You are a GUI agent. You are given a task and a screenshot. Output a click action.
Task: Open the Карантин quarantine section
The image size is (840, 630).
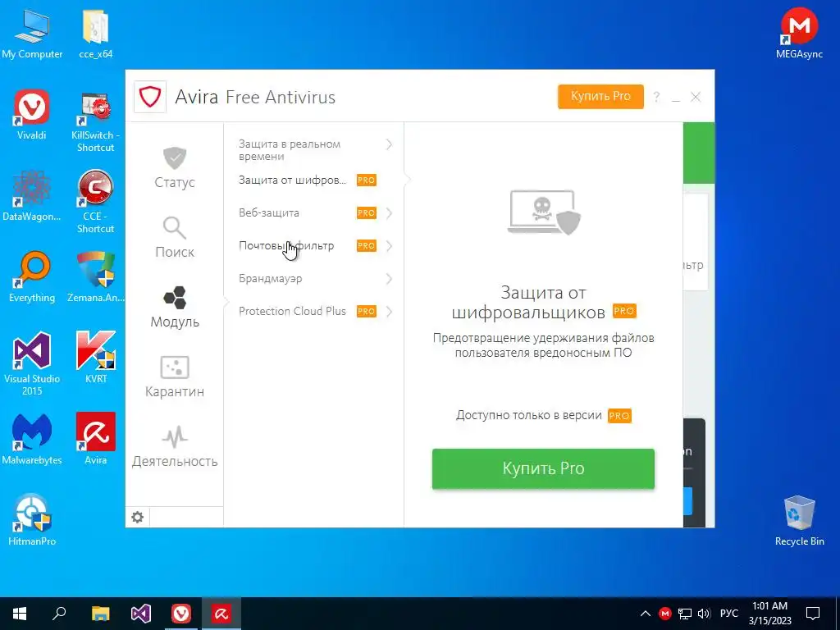[x=175, y=377]
